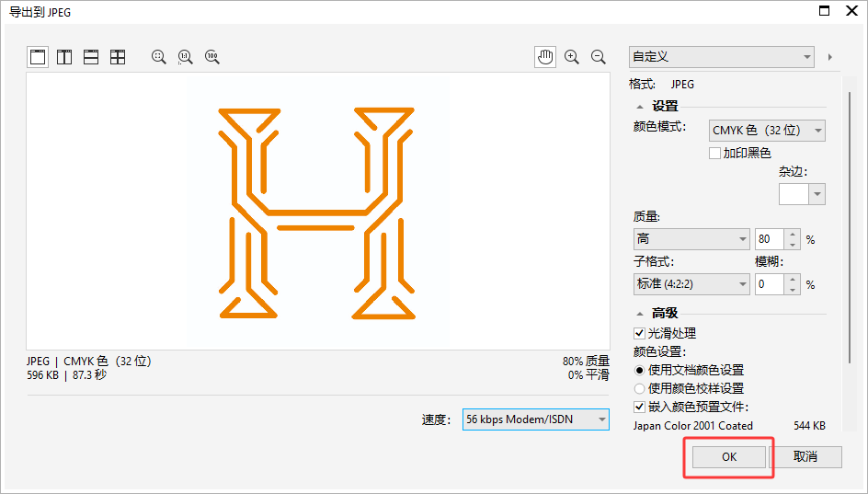This screenshot has width=868, height=494.
Task: Click the 596 KB | 87.3 秒 info text
Action: [66, 375]
